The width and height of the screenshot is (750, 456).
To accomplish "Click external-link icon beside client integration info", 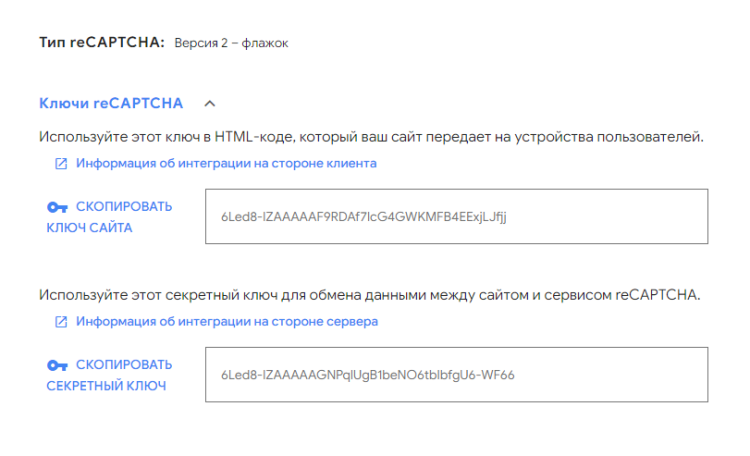I will (61, 164).
